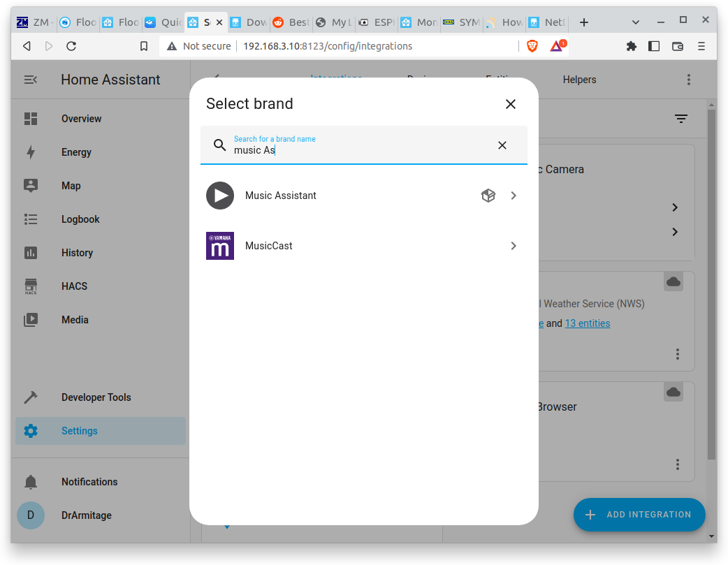Click the Settings gear icon
Image resolution: width=728 pixels, height=565 pixels.
[x=31, y=431]
